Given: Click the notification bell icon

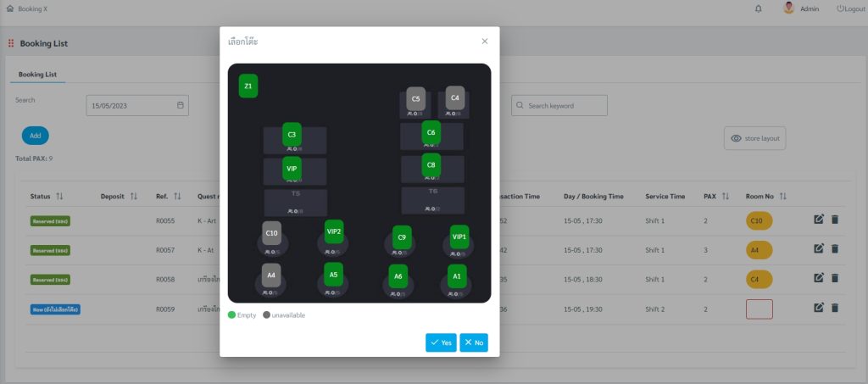Looking at the screenshot, I should [x=759, y=8].
